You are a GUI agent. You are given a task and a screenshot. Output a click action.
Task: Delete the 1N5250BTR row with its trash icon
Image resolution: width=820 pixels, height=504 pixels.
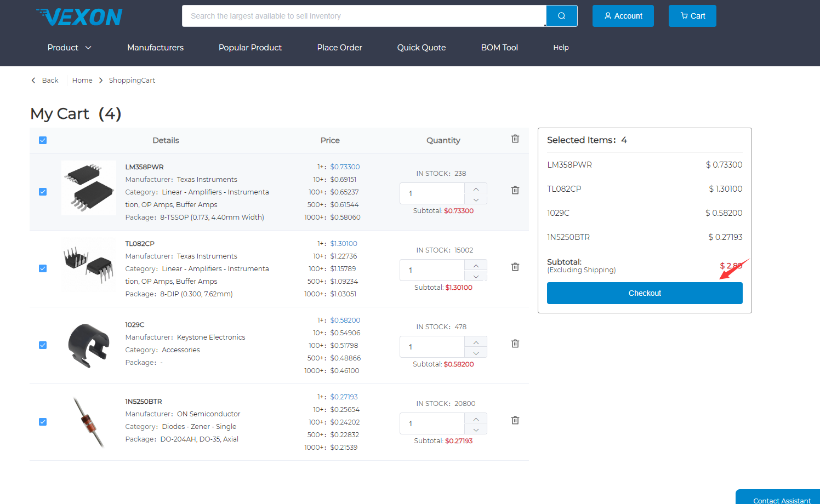515,420
